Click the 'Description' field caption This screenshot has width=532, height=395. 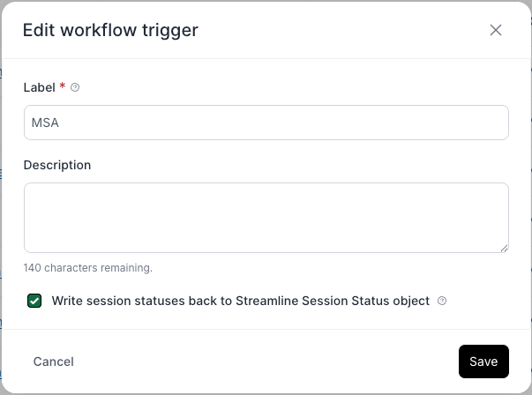click(57, 165)
